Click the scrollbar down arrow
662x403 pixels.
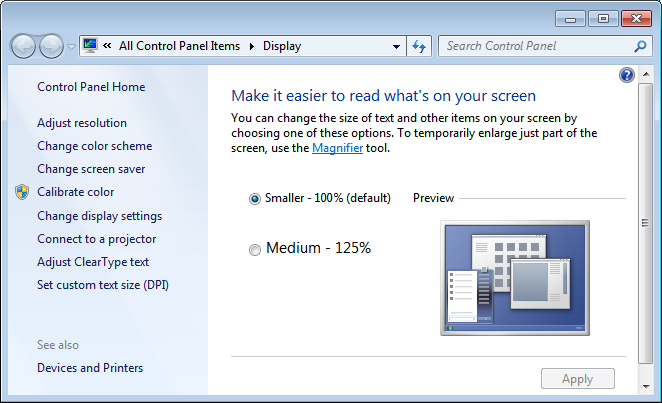pos(646,386)
